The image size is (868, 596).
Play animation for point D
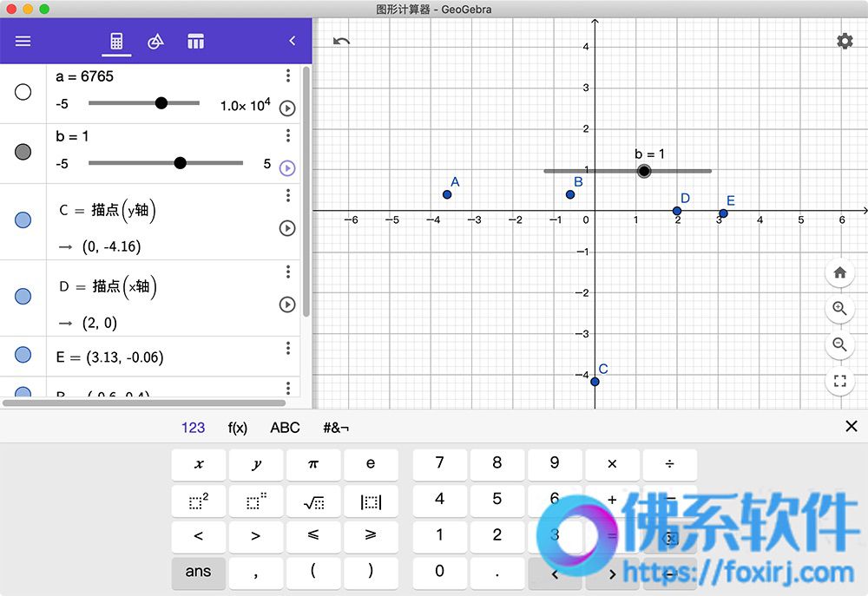287,305
